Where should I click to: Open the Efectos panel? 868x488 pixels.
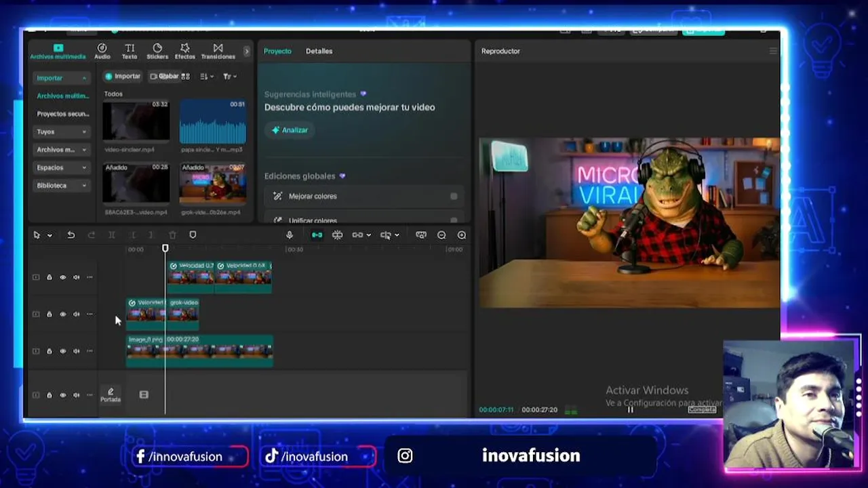pos(184,52)
